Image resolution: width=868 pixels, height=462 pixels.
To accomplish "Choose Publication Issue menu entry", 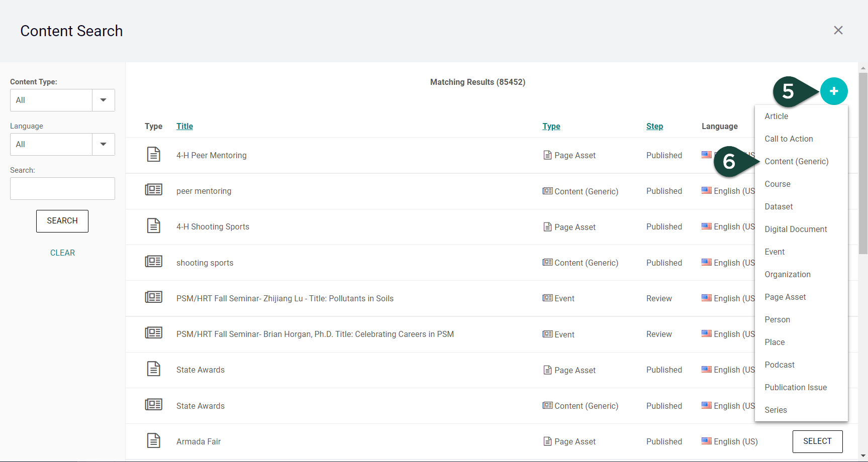I will [795, 387].
